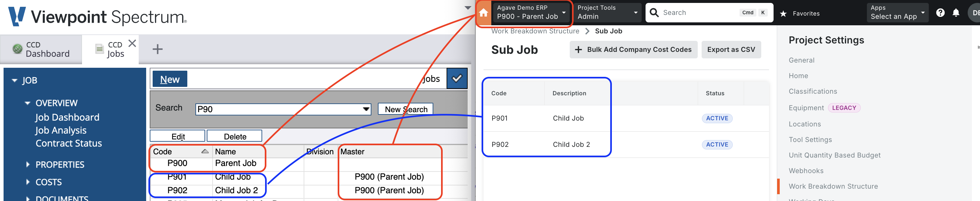Open Webhooks settings

coord(806,171)
